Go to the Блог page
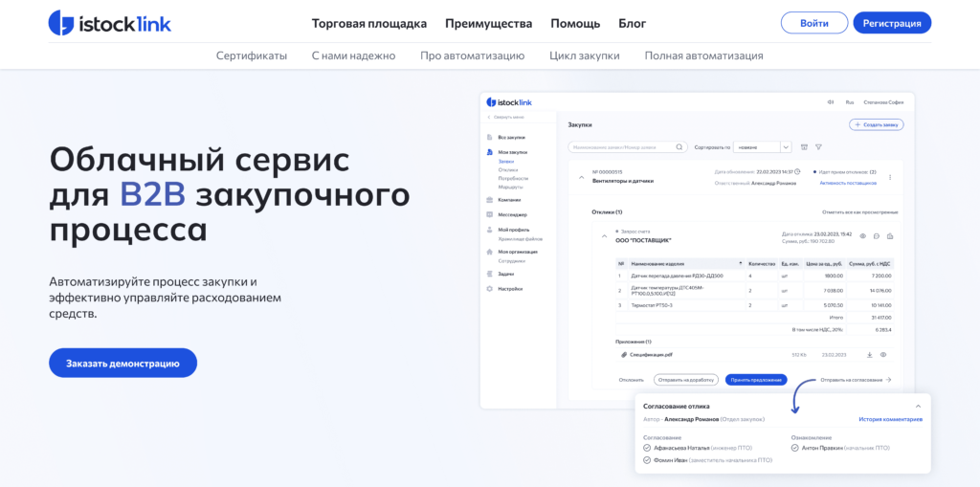Image resolution: width=980 pixels, height=487 pixels. pos(632,24)
